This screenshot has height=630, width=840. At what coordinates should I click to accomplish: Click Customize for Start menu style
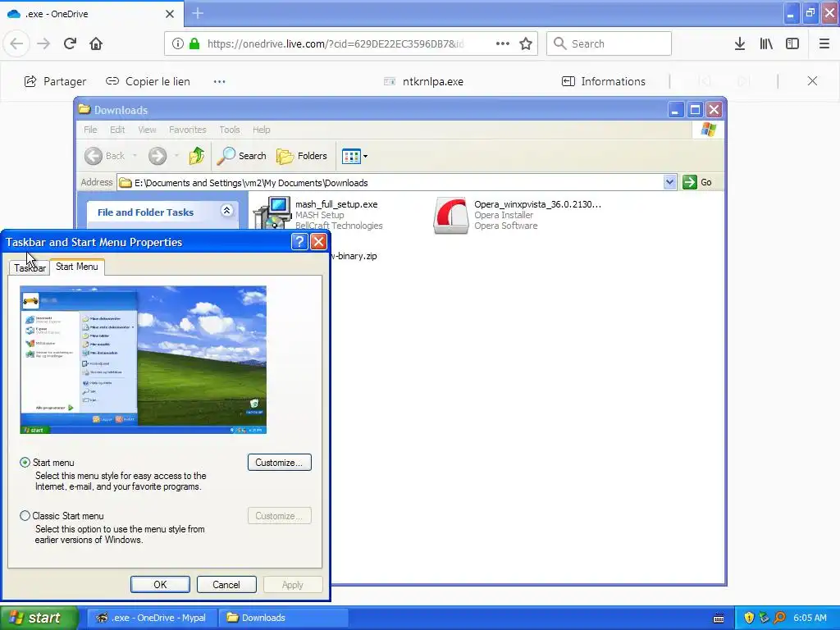pos(279,463)
